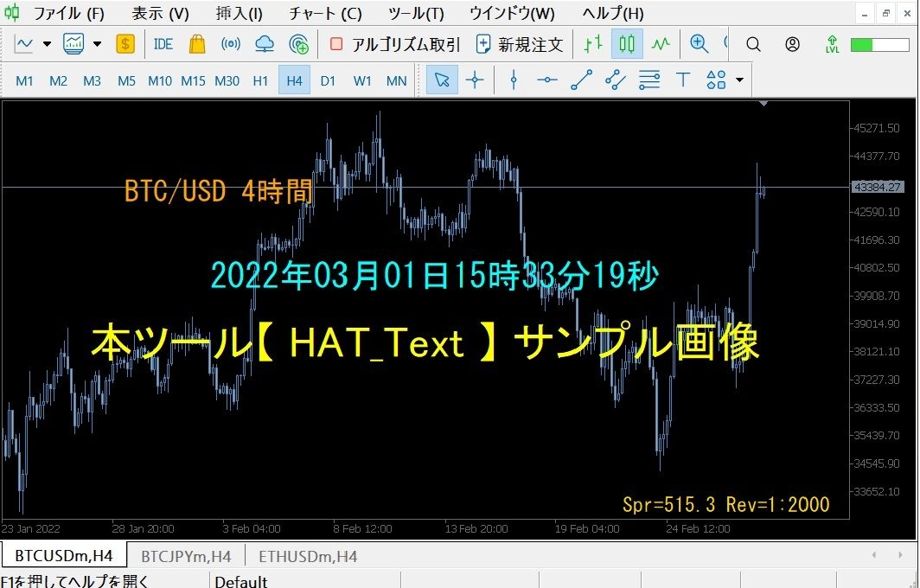
Task: Open the チャート menu
Action: click(324, 13)
